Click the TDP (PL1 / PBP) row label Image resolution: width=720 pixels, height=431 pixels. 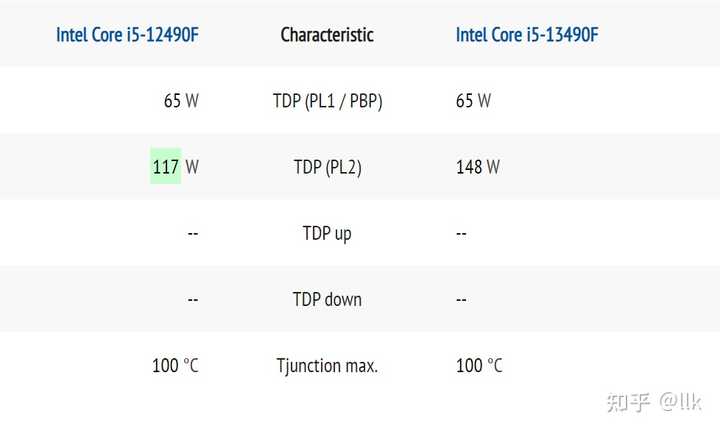coord(327,101)
